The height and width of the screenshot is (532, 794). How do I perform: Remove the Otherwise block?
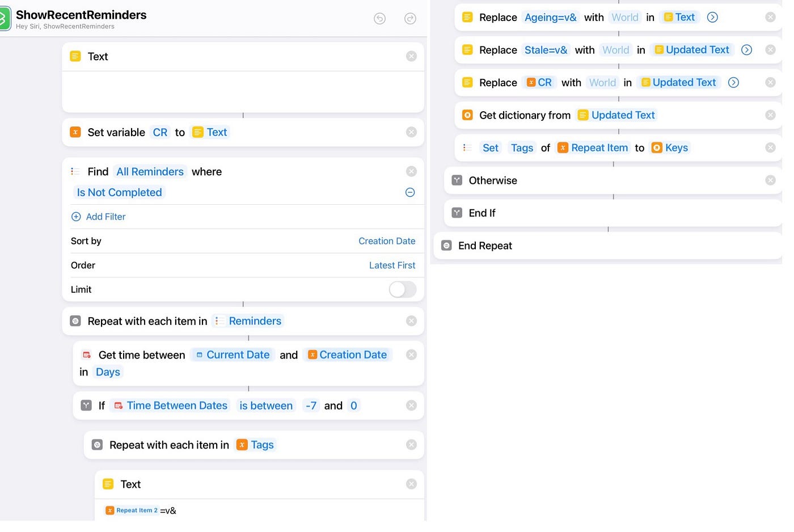point(770,180)
